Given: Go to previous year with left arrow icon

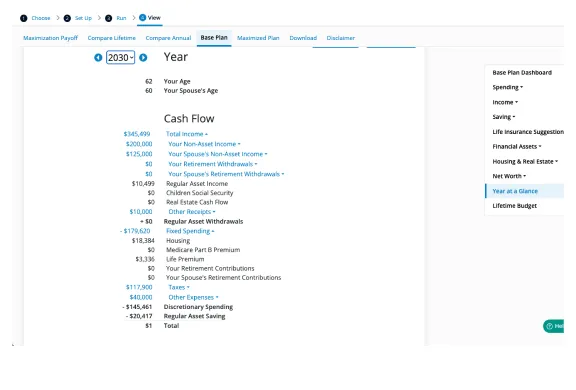Looking at the screenshot, I should 98,58.
